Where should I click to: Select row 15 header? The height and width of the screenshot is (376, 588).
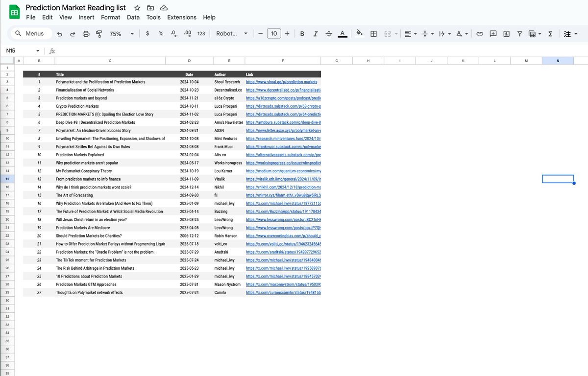tap(7, 179)
